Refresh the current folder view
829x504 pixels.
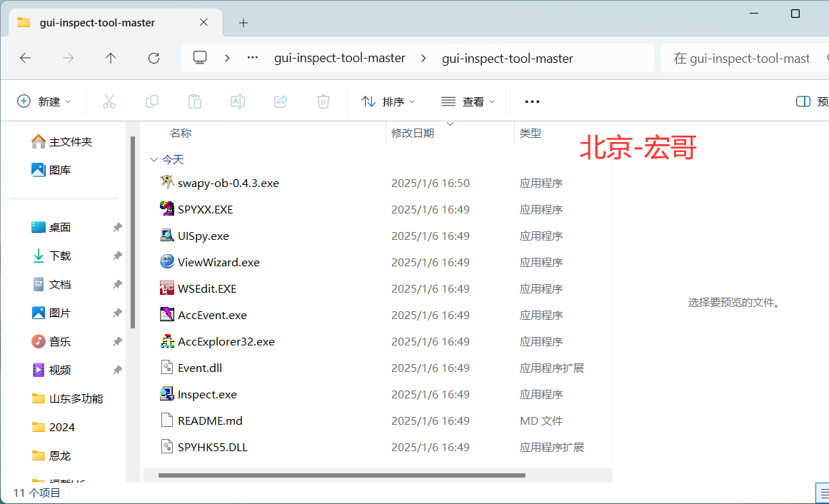154,58
